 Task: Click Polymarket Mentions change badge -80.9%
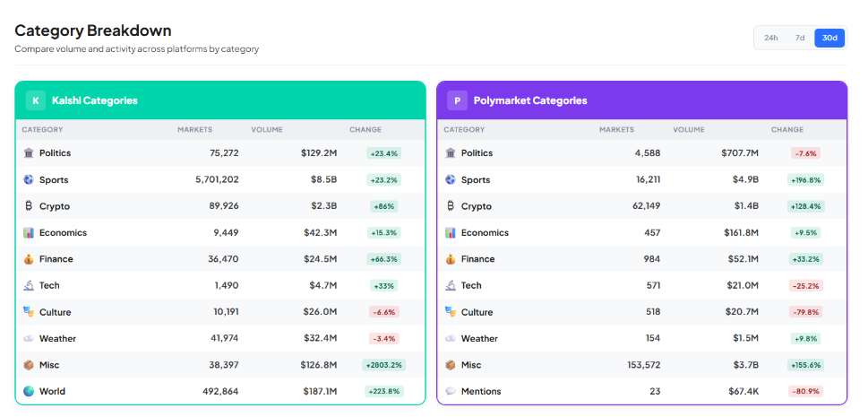806,392
